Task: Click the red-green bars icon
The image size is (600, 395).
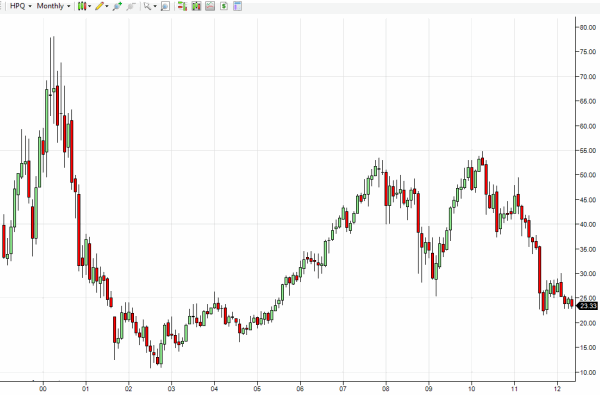Action: (x=182, y=6)
